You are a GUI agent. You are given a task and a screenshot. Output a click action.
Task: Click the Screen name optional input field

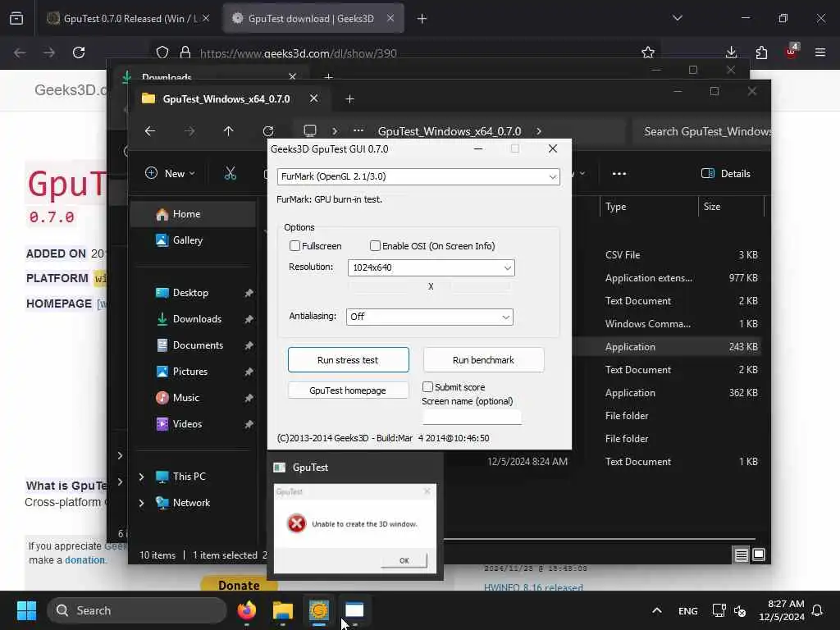click(472, 417)
